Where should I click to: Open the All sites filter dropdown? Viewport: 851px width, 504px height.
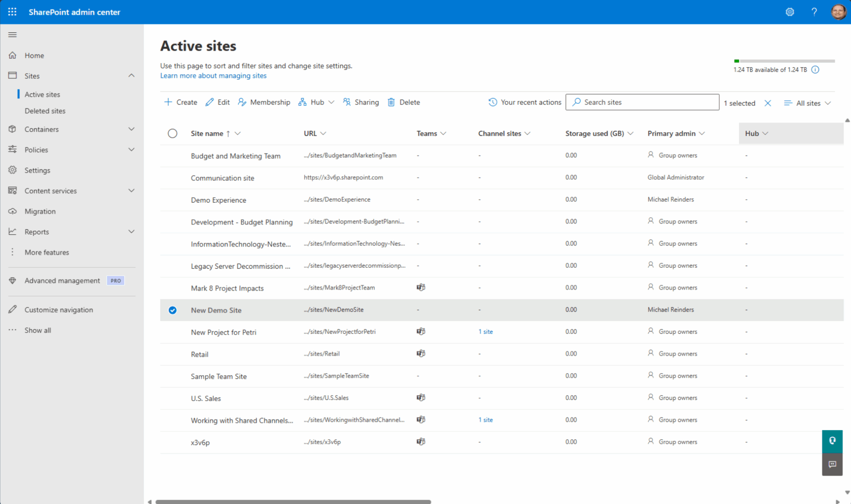807,103
